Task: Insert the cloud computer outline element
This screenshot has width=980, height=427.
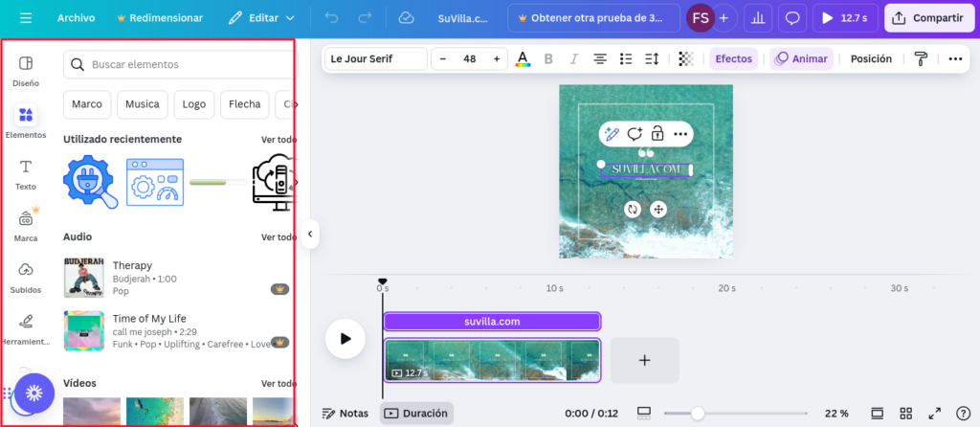Action: pos(273,182)
